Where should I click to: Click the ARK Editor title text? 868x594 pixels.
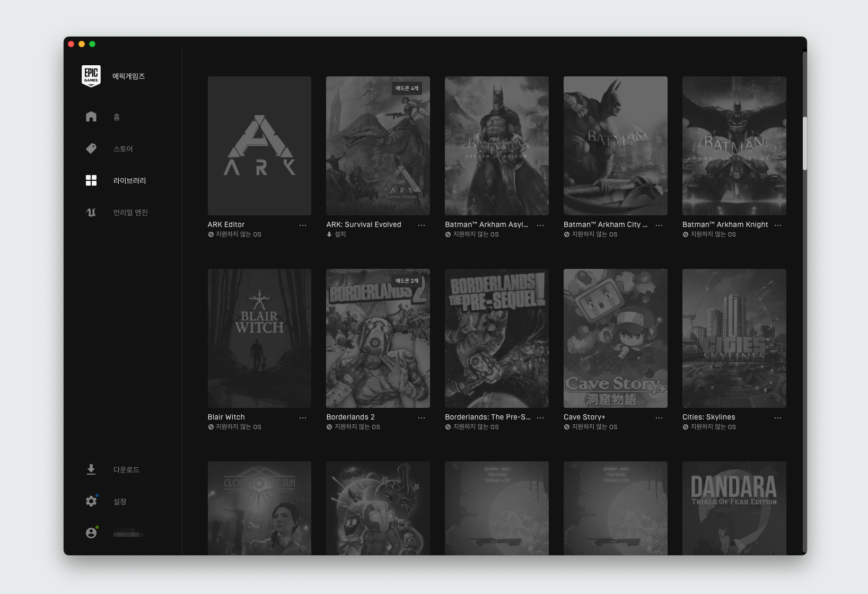coord(226,225)
